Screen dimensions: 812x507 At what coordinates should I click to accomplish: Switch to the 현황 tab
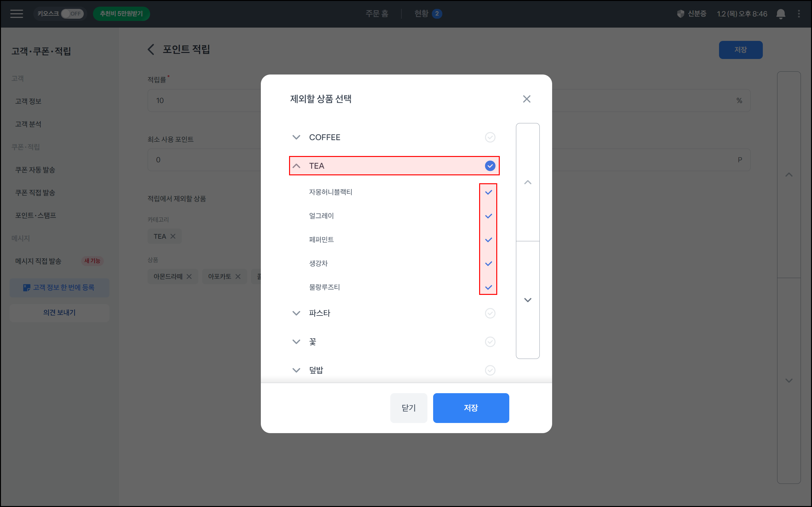pos(422,14)
